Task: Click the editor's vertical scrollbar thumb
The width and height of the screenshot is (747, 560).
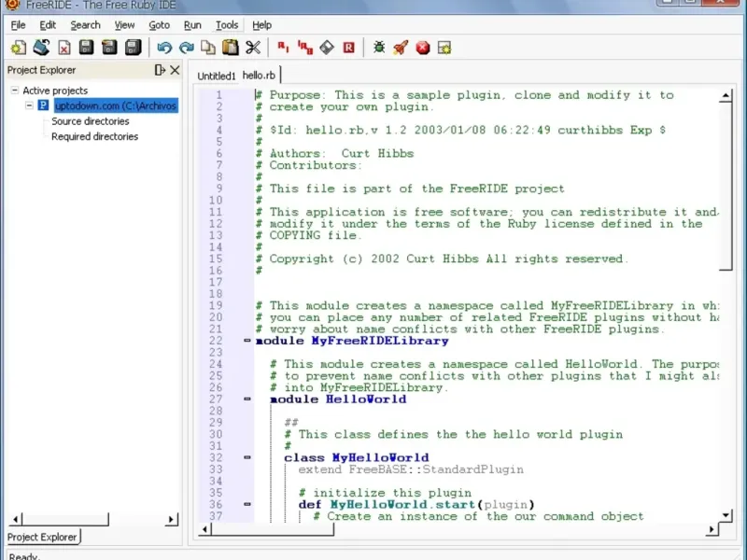Action: point(726,187)
